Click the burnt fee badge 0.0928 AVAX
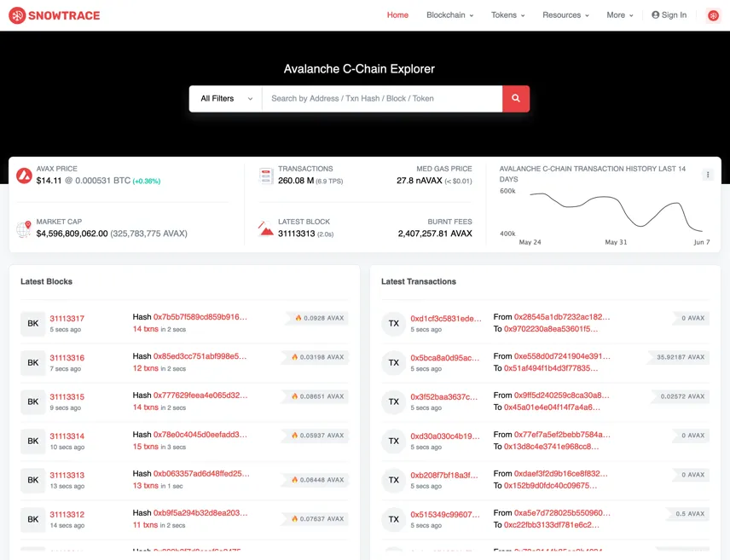This screenshot has width=730, height=560. coord(318,318)
